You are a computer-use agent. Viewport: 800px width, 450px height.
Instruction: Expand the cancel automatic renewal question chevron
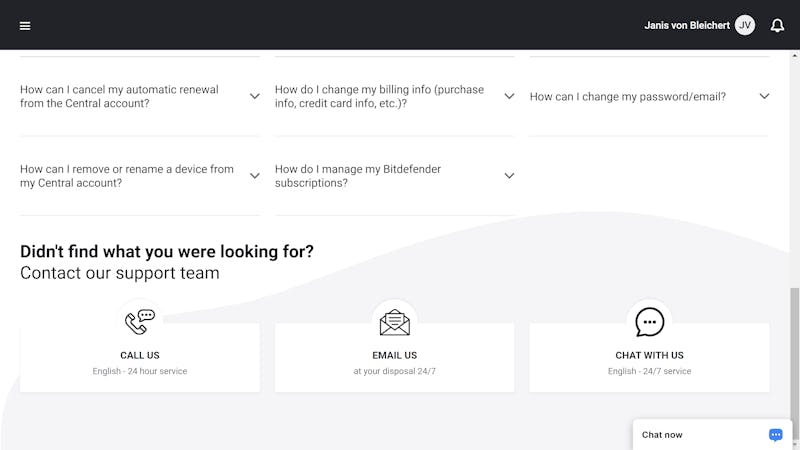(255, 96)
